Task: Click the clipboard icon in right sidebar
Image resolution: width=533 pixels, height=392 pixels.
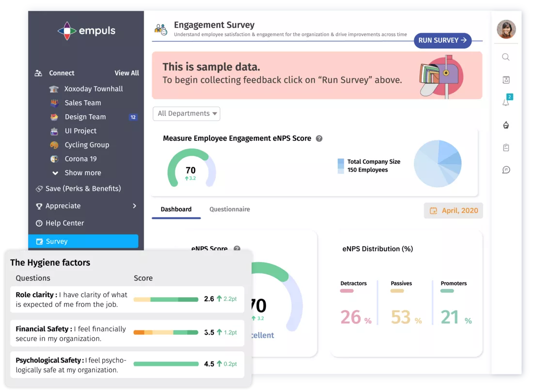Action: coord(506,148)
